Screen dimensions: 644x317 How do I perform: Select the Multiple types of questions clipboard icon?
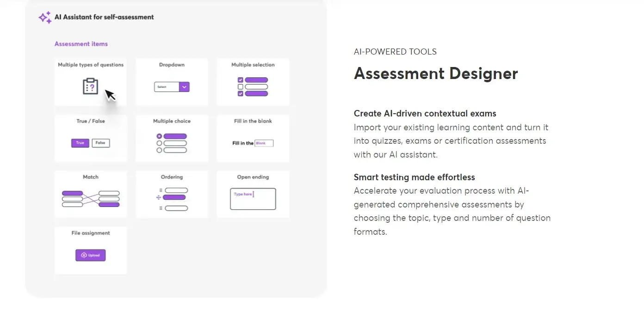click(x=91, y=87)
